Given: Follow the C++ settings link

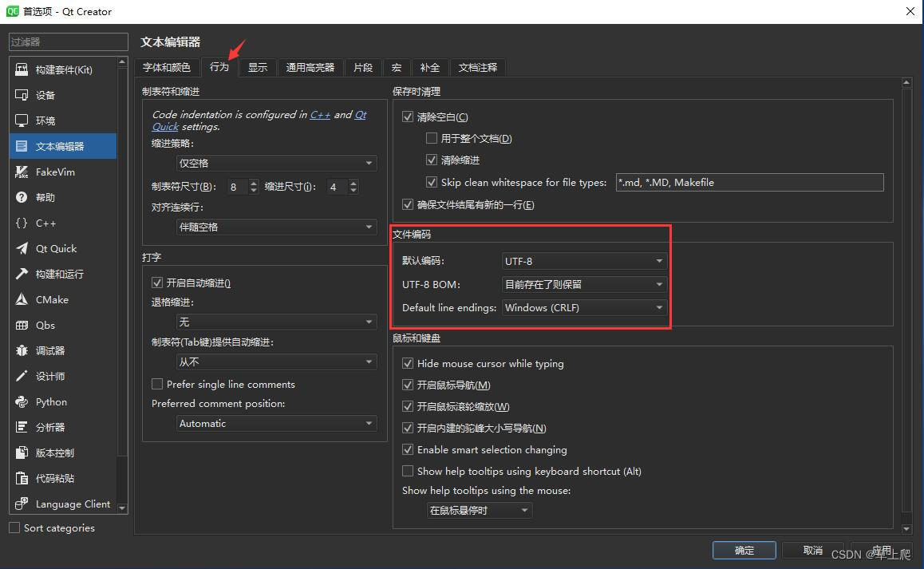Looking at the screenshot, I should pos(320,114).
